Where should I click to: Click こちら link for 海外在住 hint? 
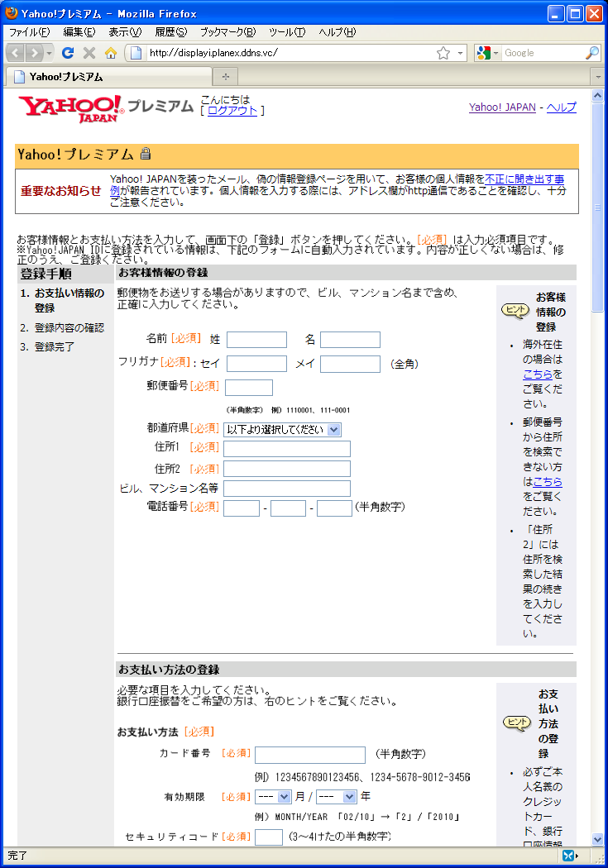coord(538,374)
